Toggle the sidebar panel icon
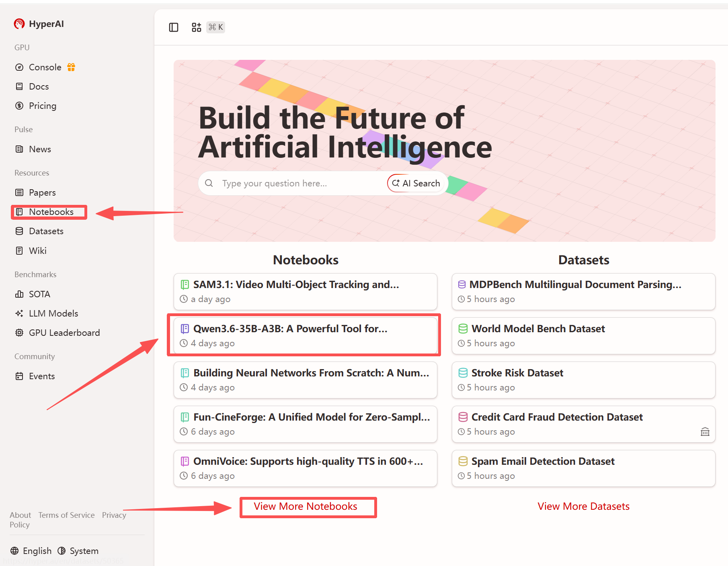The width and height of the screenshot is (728, 566). 174,27
